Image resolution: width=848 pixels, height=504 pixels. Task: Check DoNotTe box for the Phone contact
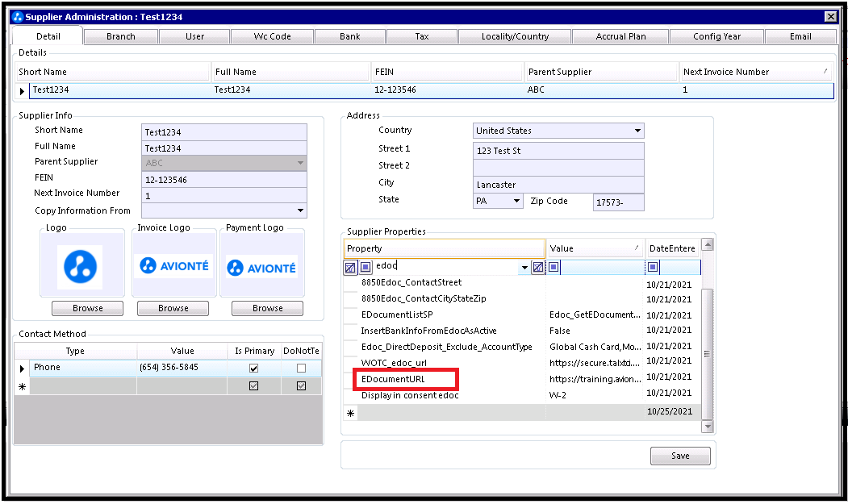301,369
